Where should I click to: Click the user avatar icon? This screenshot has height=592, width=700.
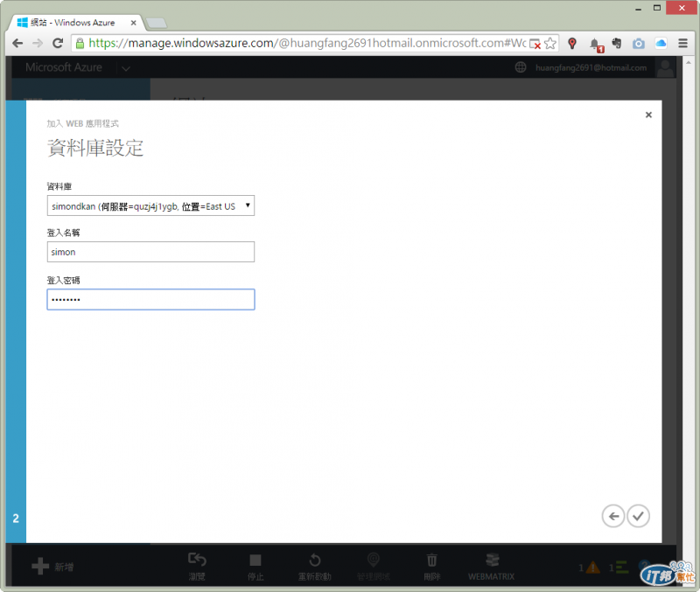[665, 68]
